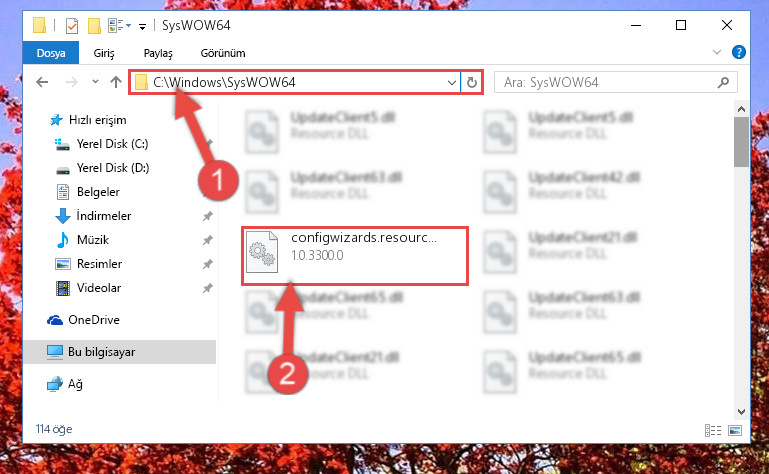Unpin Müzik using its pin icon
Screen dimensions: 769x474
[x=207, y=240]
